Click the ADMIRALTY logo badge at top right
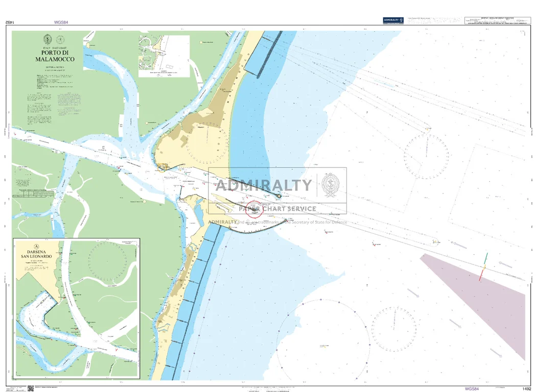This screenshot has width=555, height=392. click(393, 20)
